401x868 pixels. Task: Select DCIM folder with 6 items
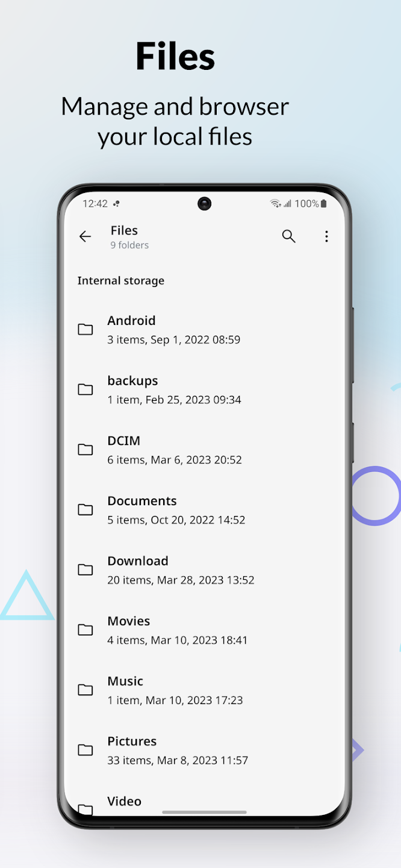coord(205,450)
